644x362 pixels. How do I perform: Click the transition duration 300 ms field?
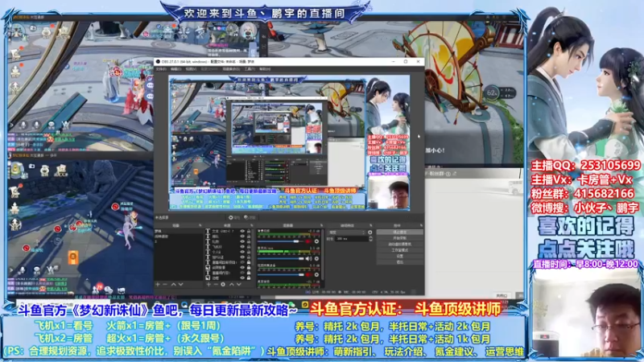[352, 239]
